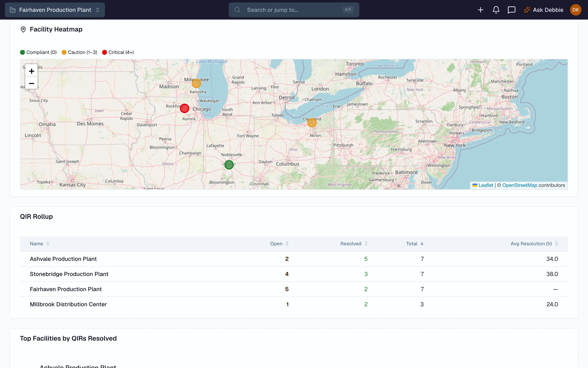Screen dimensions: 588x368
Task: Click Fairhaven's open count 5
Action: pyautogui.click(x=287, y=289)
